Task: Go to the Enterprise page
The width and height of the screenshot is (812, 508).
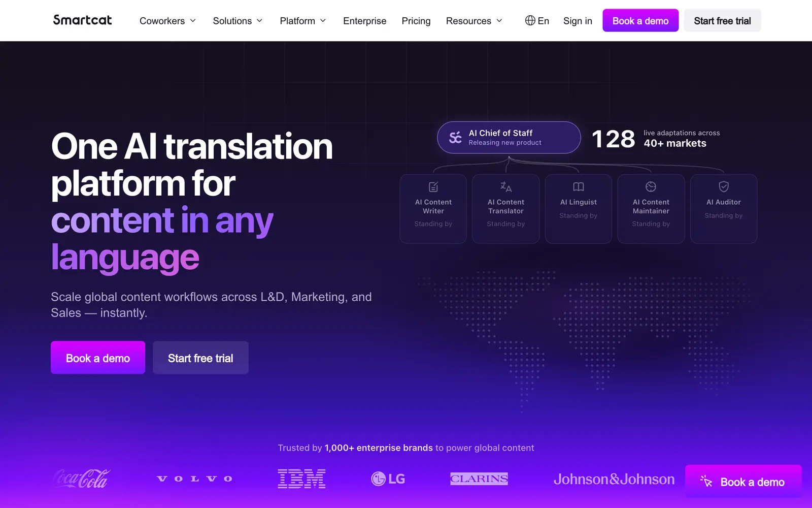Action: click(364, 21)
